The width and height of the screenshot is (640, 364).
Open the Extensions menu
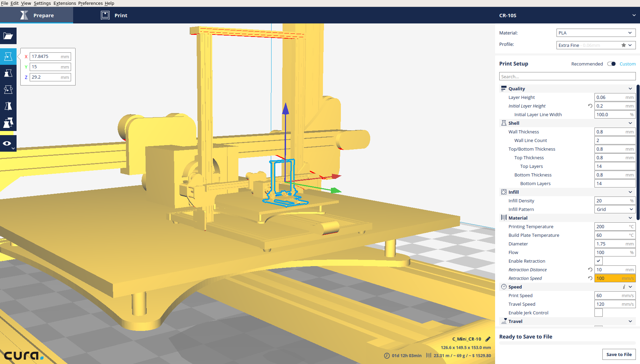[65, 3]
